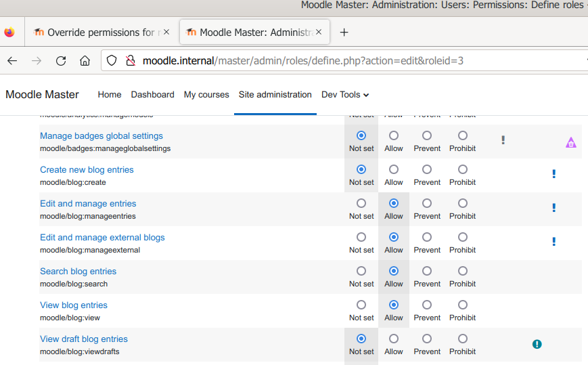
Task: Choose Prohibit for Edit and manage entries
Action: [463, 203]
